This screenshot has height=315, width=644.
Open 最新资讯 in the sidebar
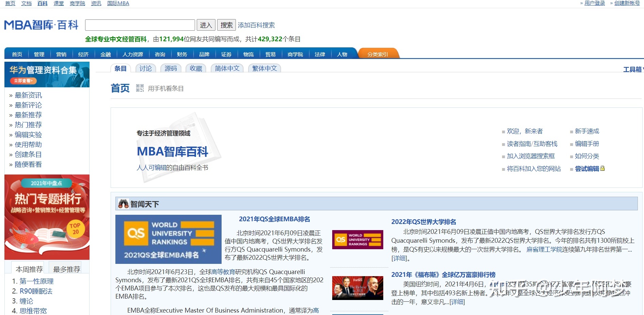pyautogui.click(x=28, y=95)
